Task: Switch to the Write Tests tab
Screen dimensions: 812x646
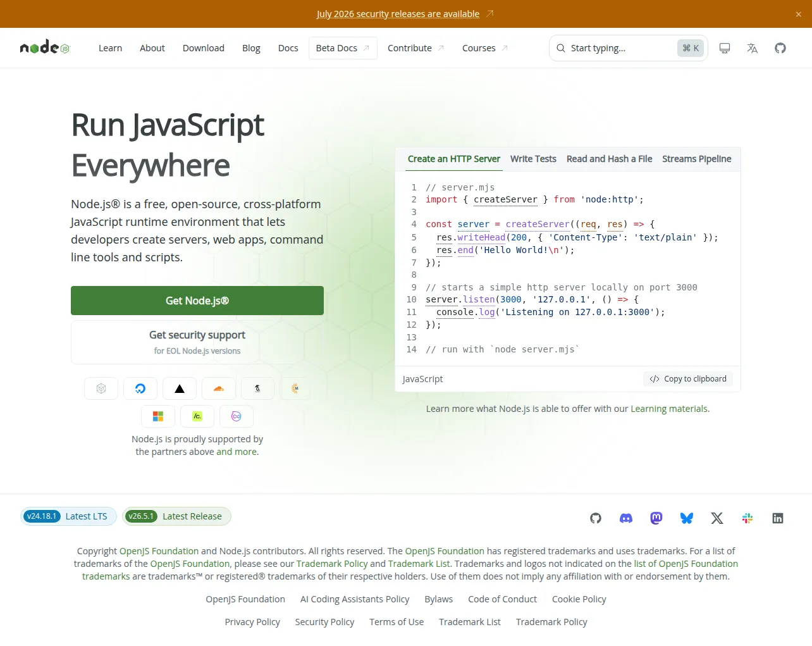Action: point(533,159)
